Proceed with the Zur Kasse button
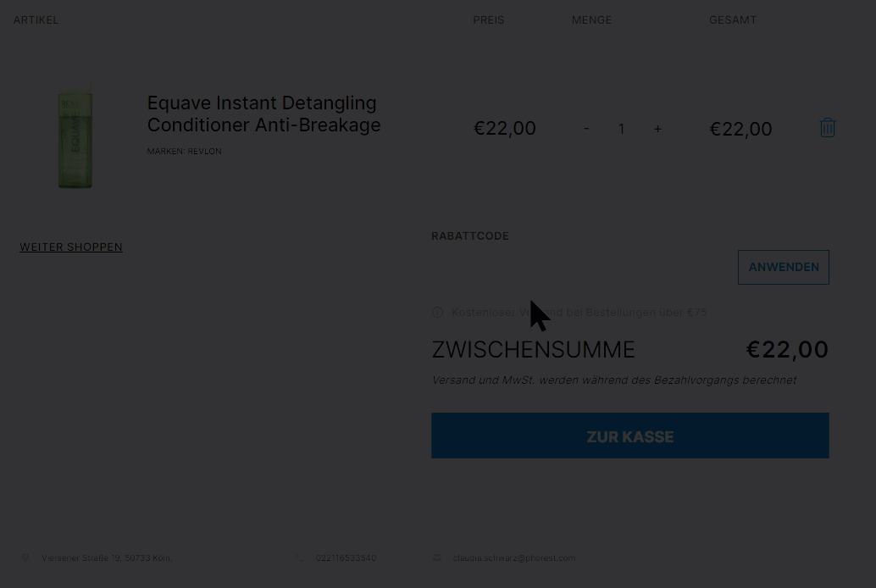The image size is (876, 588). 630,436
